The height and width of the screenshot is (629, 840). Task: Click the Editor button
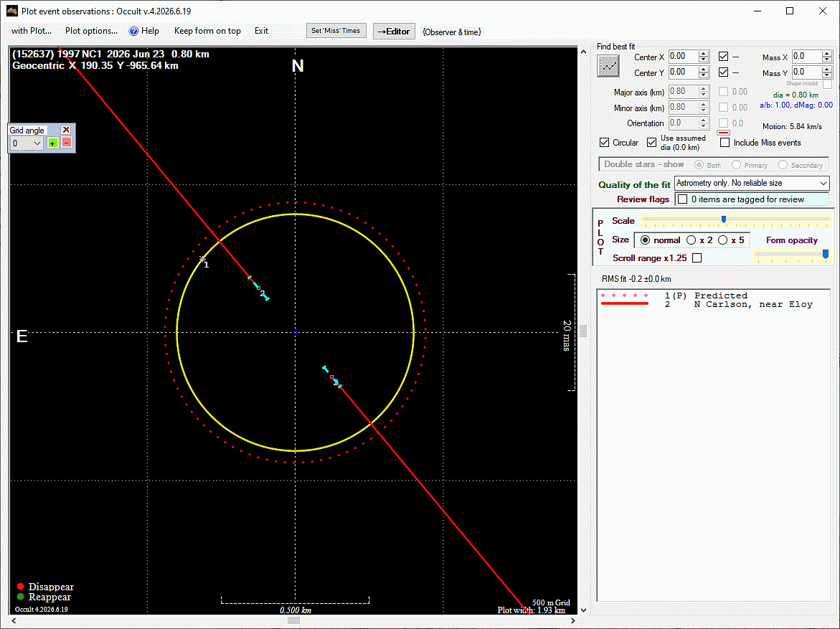(x=394, y=31)
